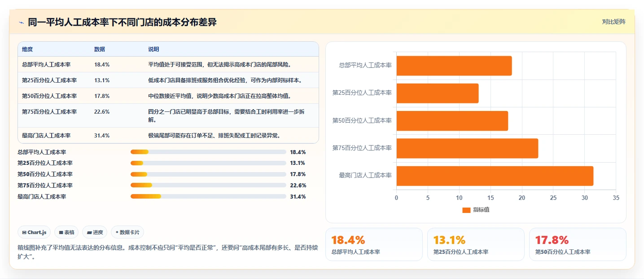Select the Chart.js tag chip

[35, 232]
